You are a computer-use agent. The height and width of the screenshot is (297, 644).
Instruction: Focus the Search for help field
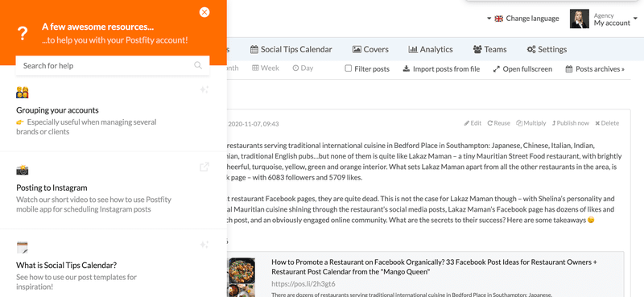point(113,65)
